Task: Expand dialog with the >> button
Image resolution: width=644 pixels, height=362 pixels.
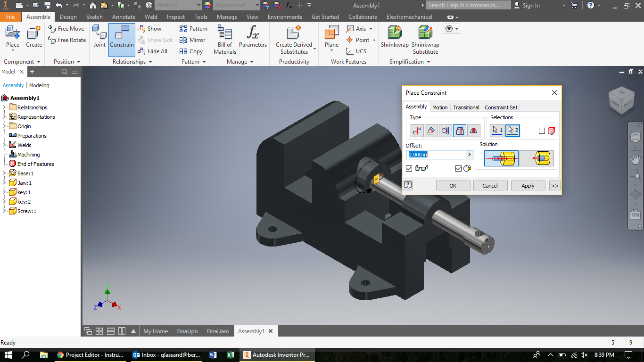Action: pyautogui.click(x=554, y=186)
